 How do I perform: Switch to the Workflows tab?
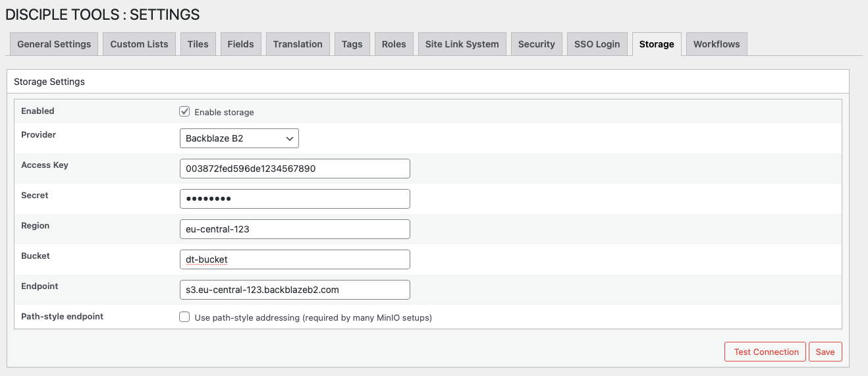(716, 44)
